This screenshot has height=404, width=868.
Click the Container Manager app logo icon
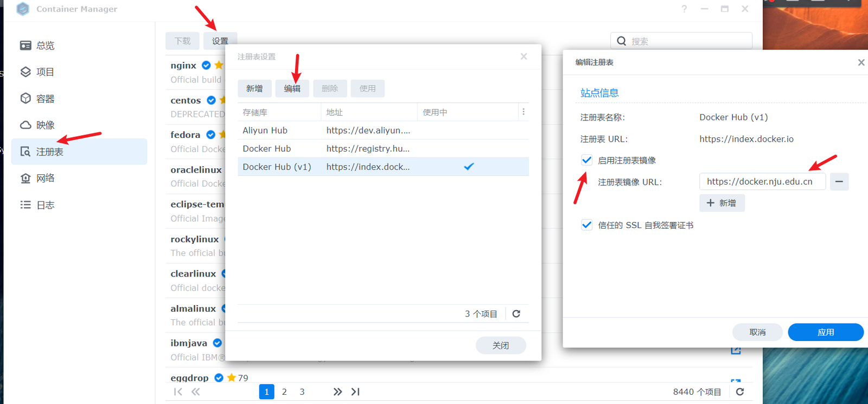[23, 9]
